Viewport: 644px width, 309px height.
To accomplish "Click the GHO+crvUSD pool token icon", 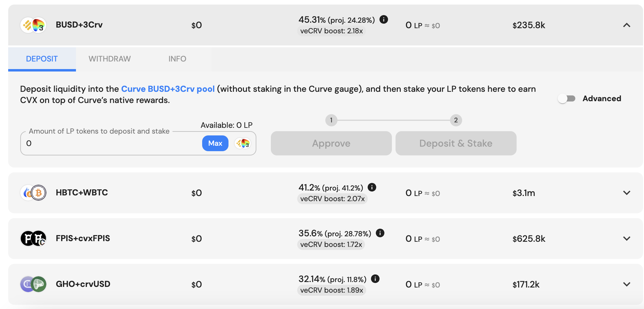I will click(x=33, y=284).
